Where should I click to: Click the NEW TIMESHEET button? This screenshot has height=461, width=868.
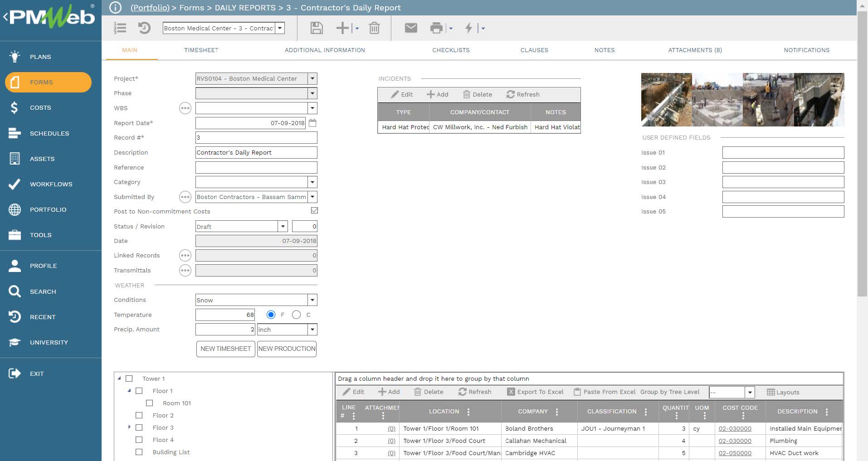pyautogui.click(x=225, y=349)
